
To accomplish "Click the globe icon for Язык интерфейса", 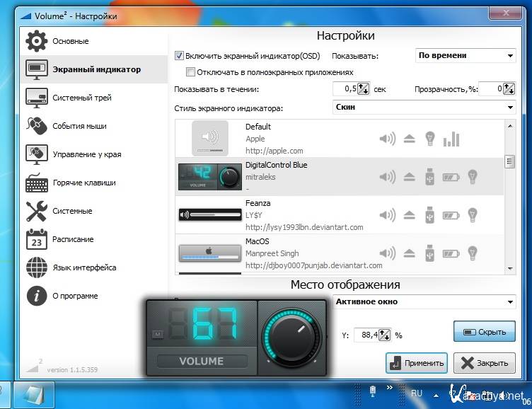I will [37, 267].
